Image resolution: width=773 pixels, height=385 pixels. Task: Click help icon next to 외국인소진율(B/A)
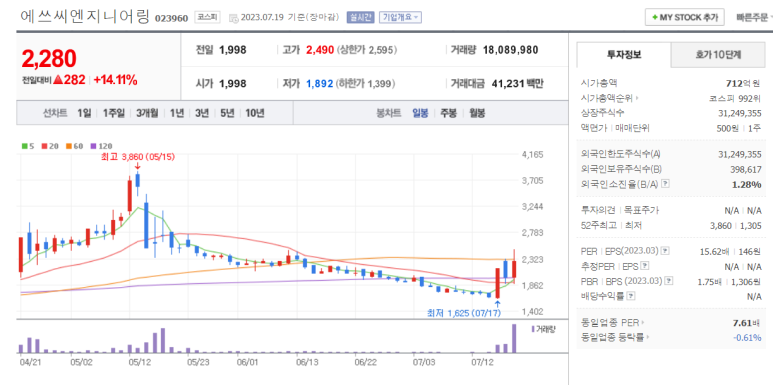(666, 184)
